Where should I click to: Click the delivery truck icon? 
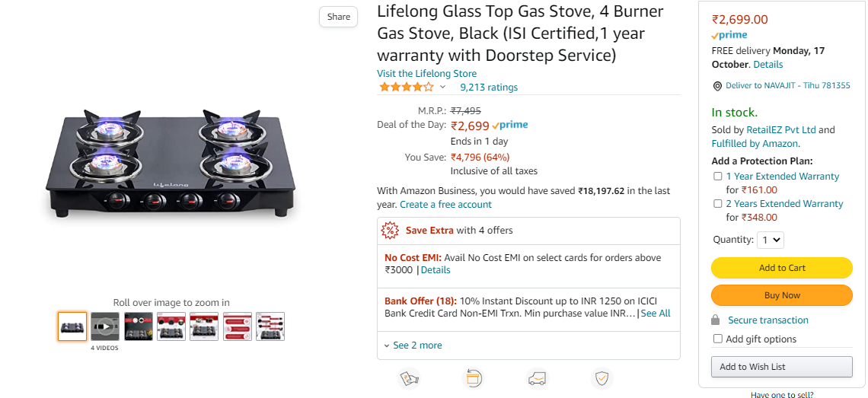pos(538,378)
